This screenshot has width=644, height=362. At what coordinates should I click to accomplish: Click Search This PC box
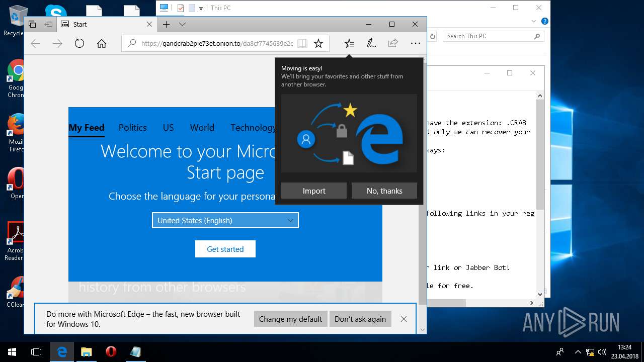pyautogui.click(x=494, y=36)
